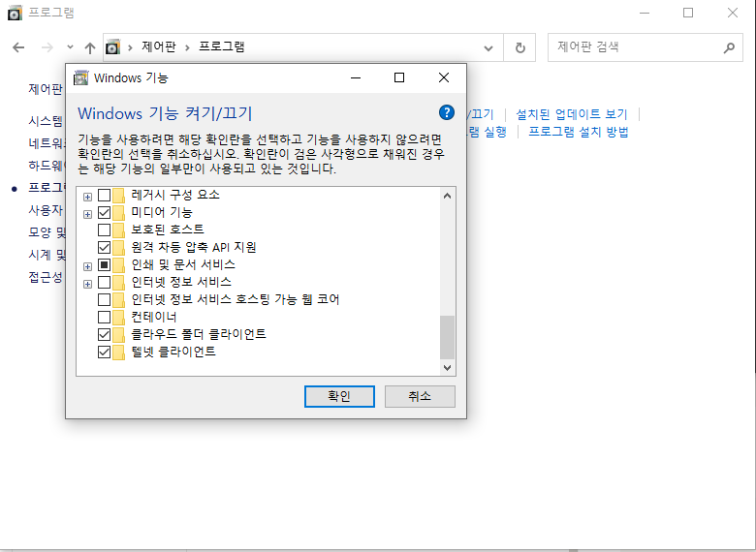Click the Back arrow in Control Panel
The height and width of the screenshot is (552, 756).
pyautogui.click(x=18, y=47)
